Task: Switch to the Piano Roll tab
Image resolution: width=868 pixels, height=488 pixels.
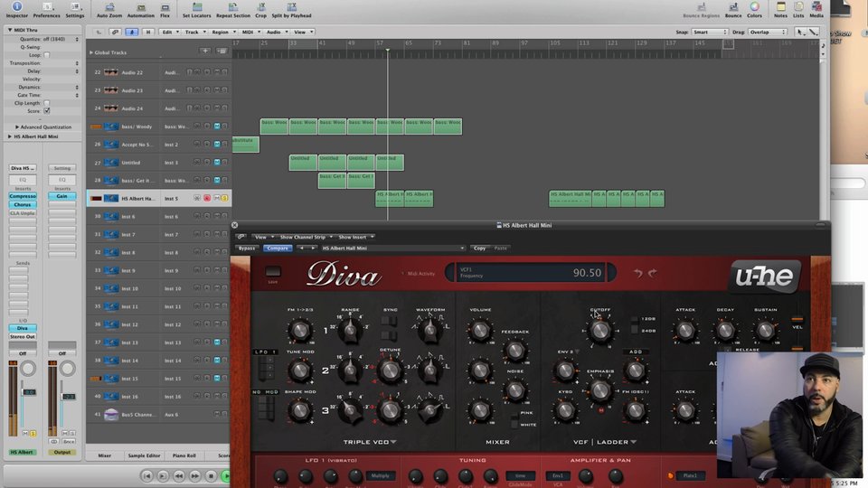Action: 184,455
